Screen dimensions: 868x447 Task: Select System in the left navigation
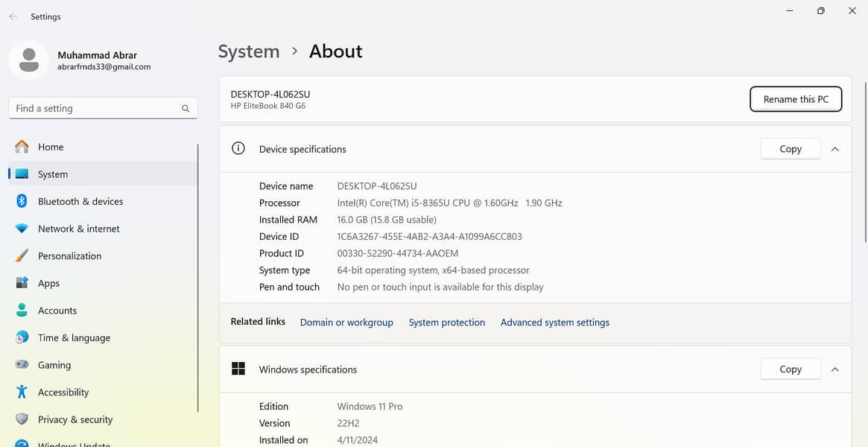click(x=53, y=174)
